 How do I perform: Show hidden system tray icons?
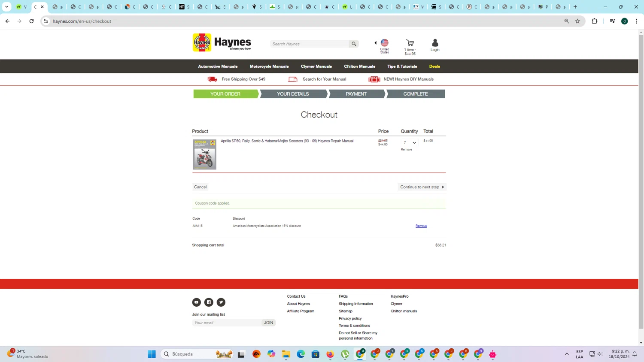click(567, 354)
